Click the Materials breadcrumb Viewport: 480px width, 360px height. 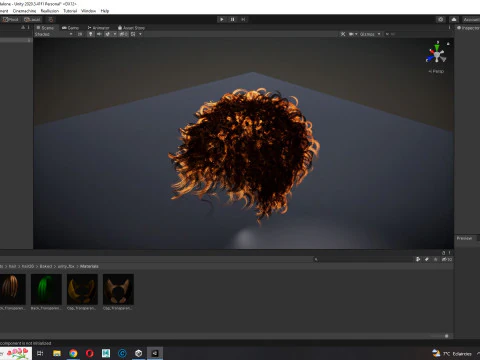tap(89, 266)
